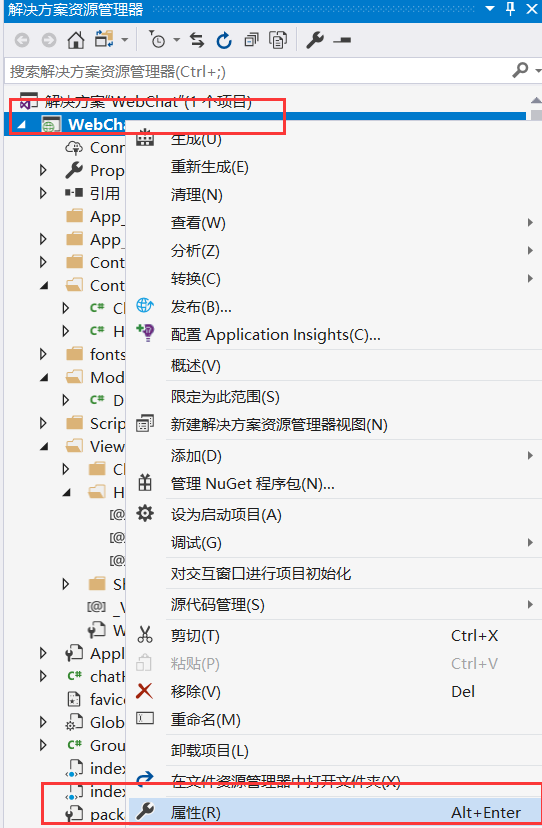
Task: Collapse the Views folder node
Action: pos(44,447)
